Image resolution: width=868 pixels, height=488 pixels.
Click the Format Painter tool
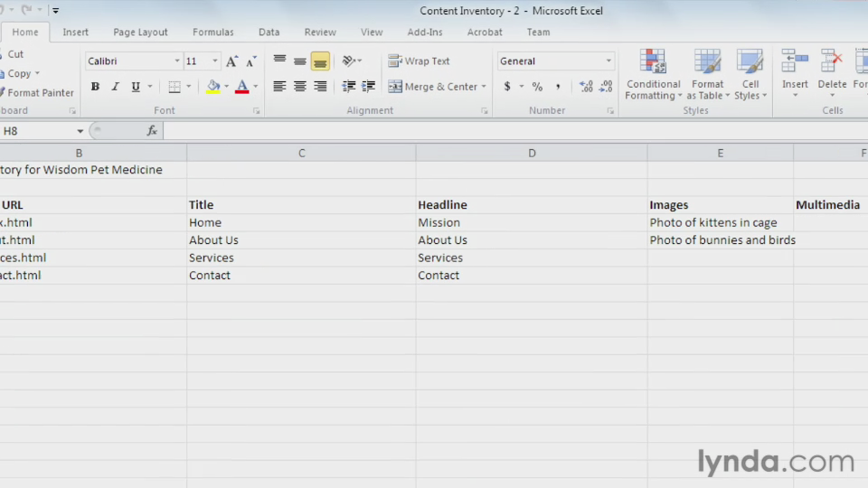36,92
